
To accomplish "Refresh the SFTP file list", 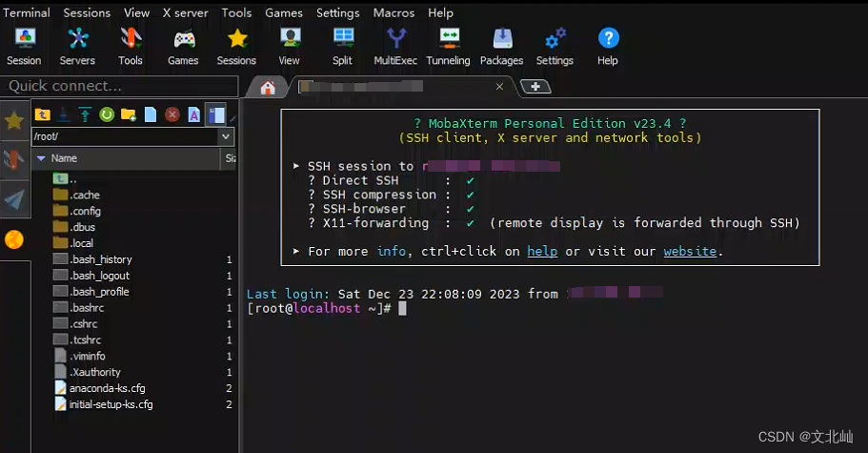I will 107,114.
